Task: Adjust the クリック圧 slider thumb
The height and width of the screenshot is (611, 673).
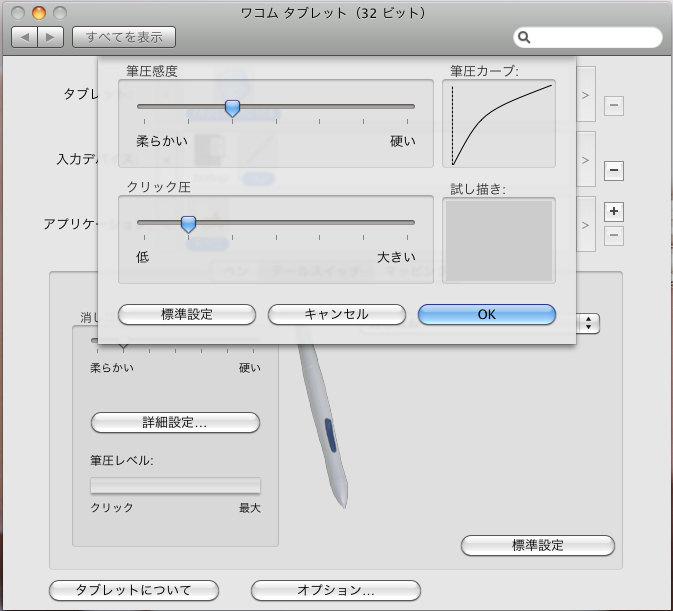Action: click(x=188, y=224)
